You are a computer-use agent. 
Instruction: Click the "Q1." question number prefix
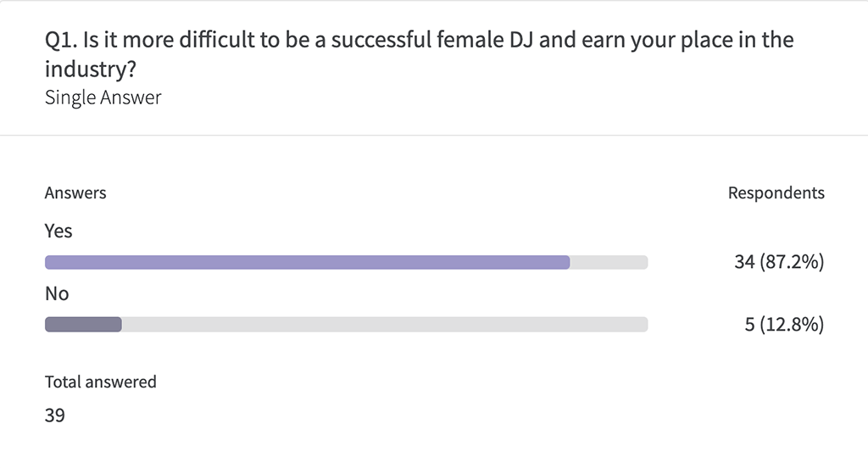(x=61, y=41)
